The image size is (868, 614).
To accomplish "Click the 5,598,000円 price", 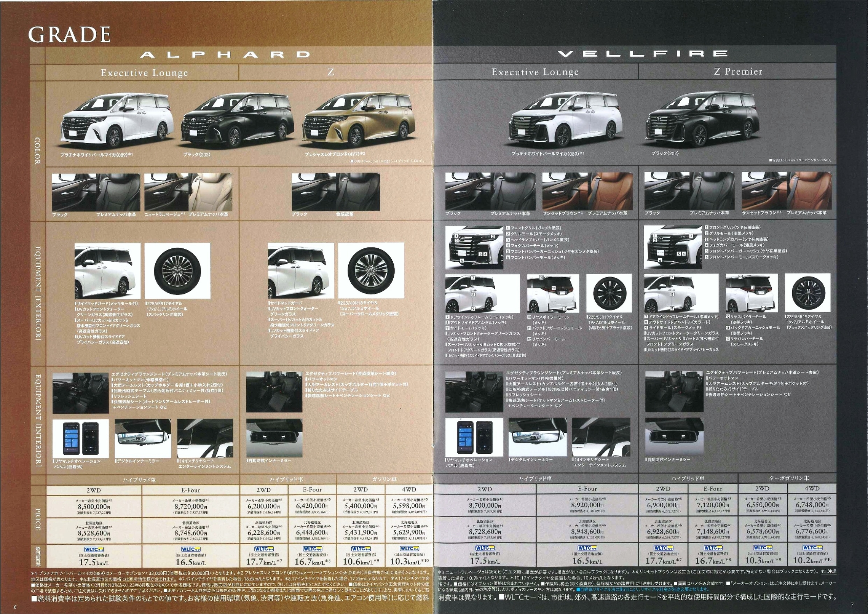I will 409,507.
